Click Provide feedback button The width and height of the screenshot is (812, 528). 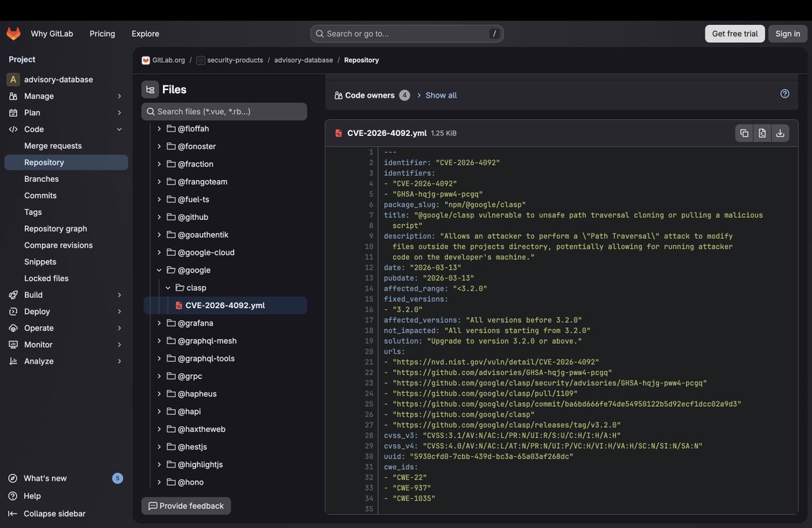186,506
